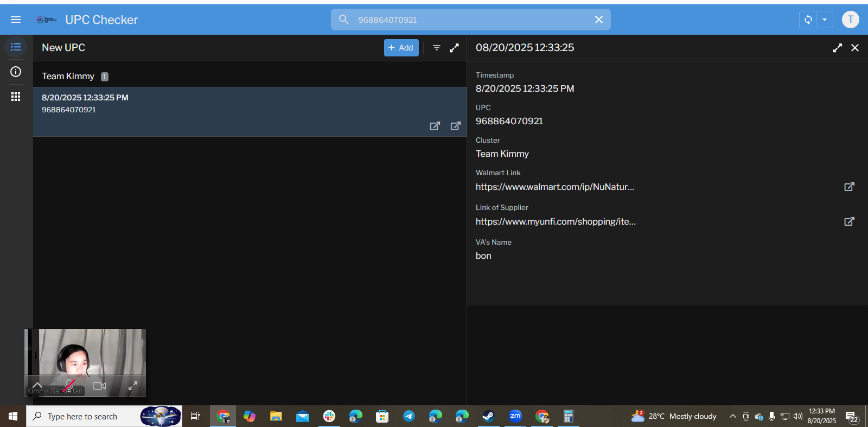
Task: Open the apps grid sidebar icon
Action: pyautogui.click(x=16, y=97)
